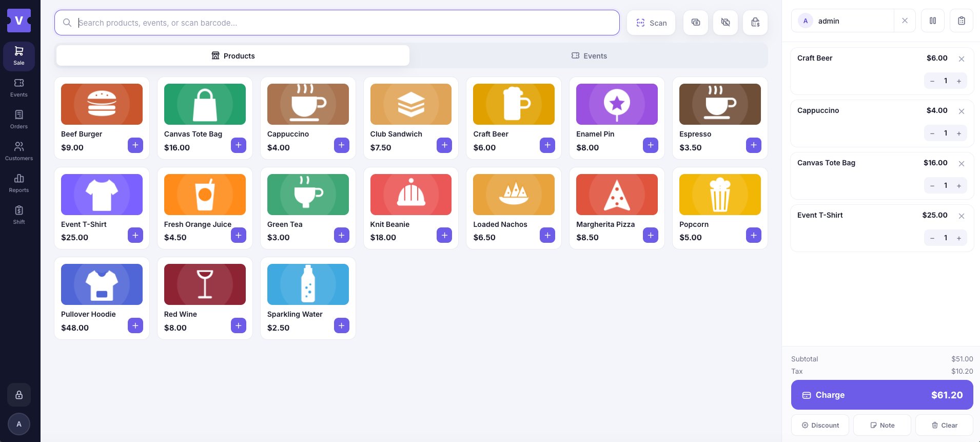Image resolution: width=980 pixels, height=442 pixels.
Task: Click the admin customer name
Action: [829, 21]
